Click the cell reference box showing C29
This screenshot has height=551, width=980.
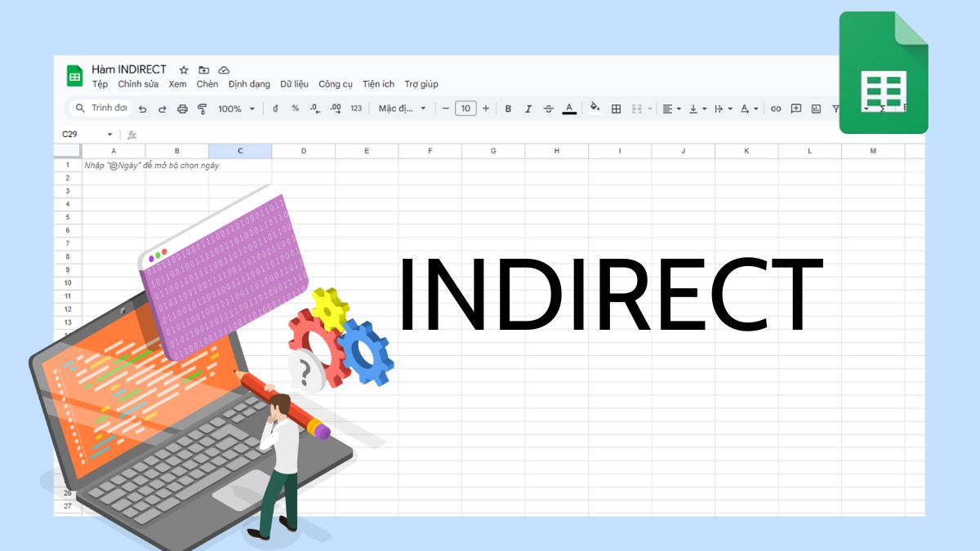(82, 133)
